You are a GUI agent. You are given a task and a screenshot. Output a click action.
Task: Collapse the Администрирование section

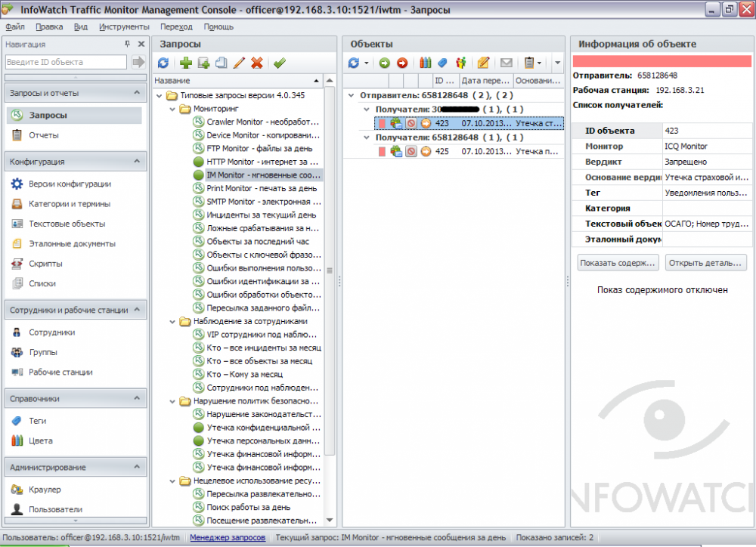[x=137, y=466]
